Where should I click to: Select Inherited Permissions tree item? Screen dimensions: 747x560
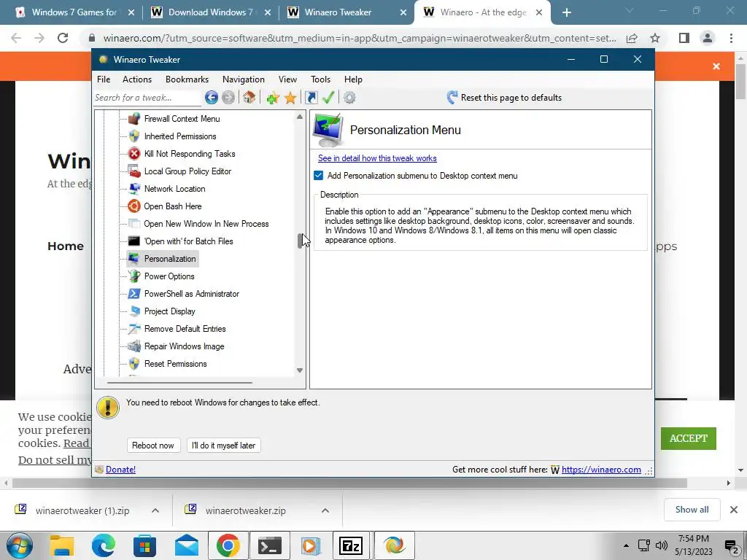pos(180,136)
